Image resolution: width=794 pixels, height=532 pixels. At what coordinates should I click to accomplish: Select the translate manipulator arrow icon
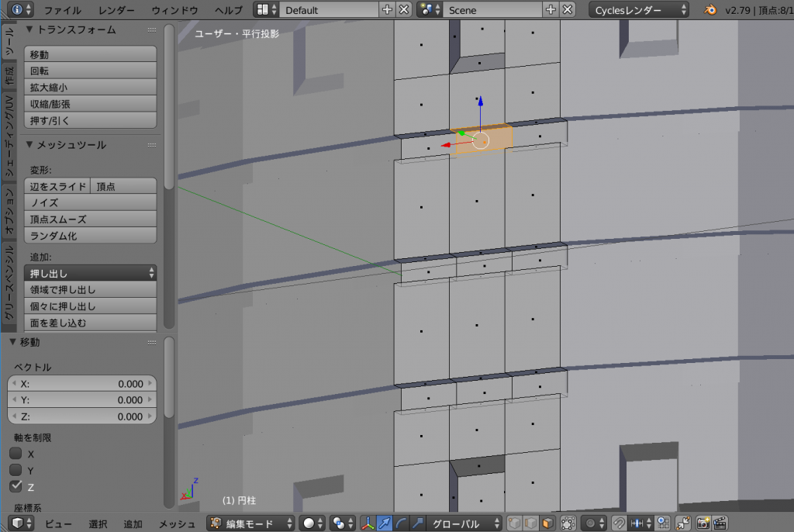[385, 523]
